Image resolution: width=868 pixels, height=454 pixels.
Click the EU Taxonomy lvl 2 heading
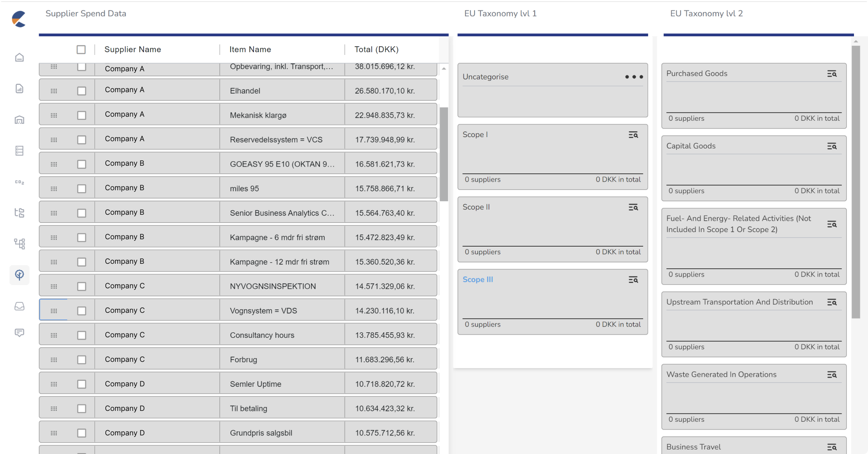pos(706,14)
